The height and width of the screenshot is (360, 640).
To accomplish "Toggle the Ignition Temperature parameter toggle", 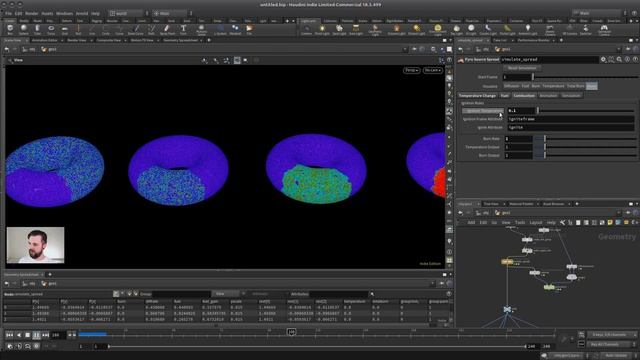I will [483, 111].
